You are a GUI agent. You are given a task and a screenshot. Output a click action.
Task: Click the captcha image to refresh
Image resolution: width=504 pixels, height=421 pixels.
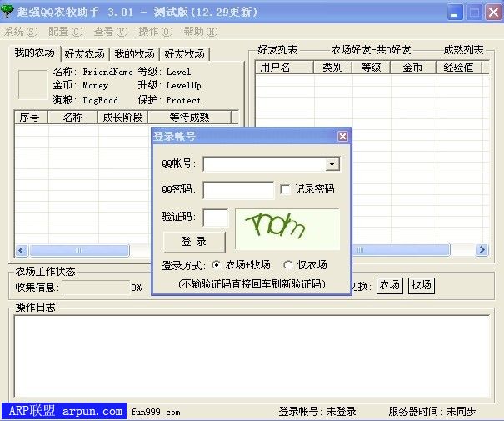click(x=287, y=229)
